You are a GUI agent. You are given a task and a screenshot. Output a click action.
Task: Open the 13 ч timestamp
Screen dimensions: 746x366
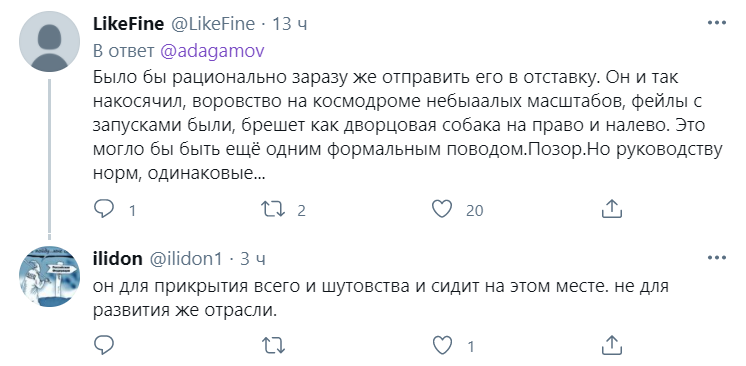(289, 24)
